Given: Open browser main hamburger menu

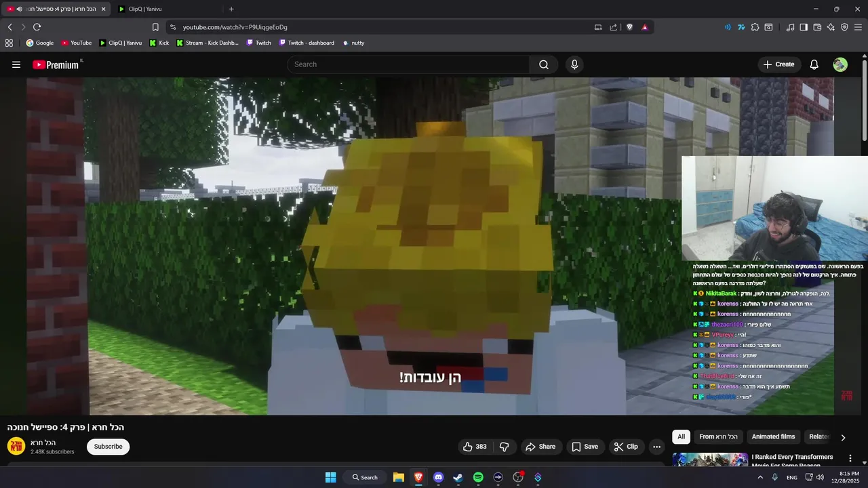Looking at the screenshot, I should pyautogui.click(x=859, y=27).
